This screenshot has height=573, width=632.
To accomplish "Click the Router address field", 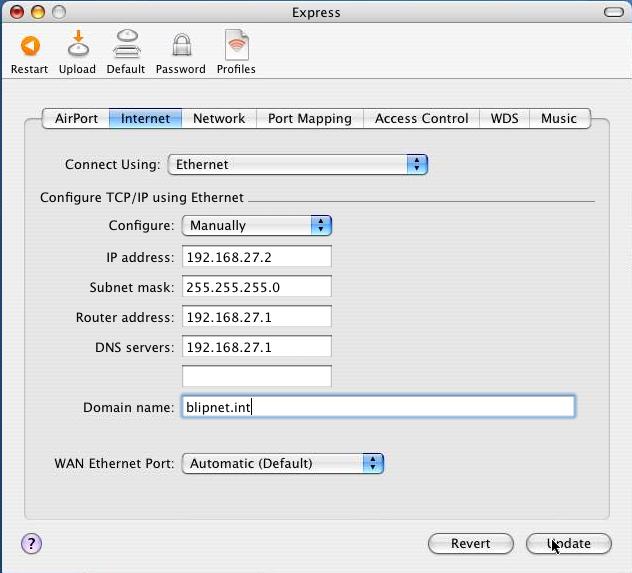I will pos(257,317).
